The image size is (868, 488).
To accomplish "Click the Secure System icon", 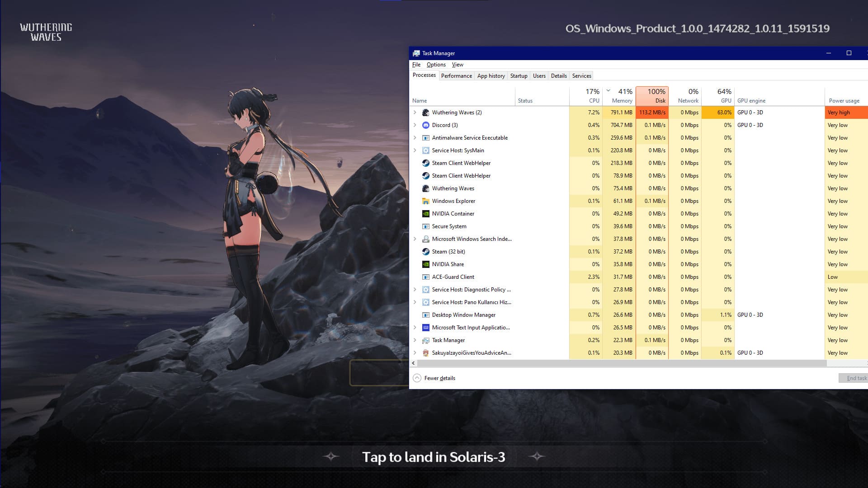I will click(425, 226).
